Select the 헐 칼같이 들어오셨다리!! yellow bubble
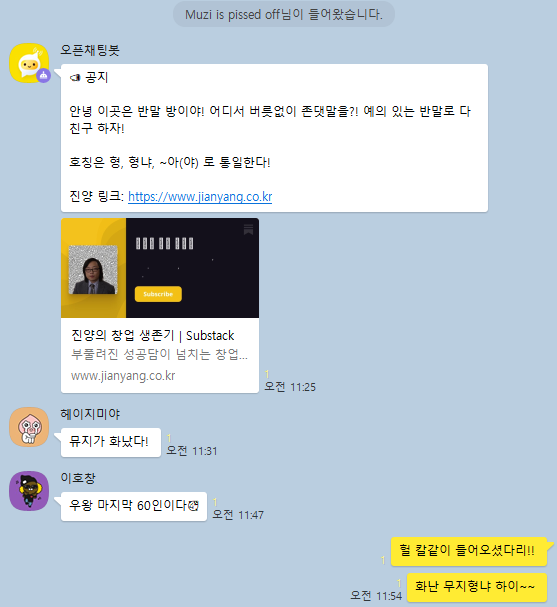This screenshot has height=607, width=557. tap(468, 551)
